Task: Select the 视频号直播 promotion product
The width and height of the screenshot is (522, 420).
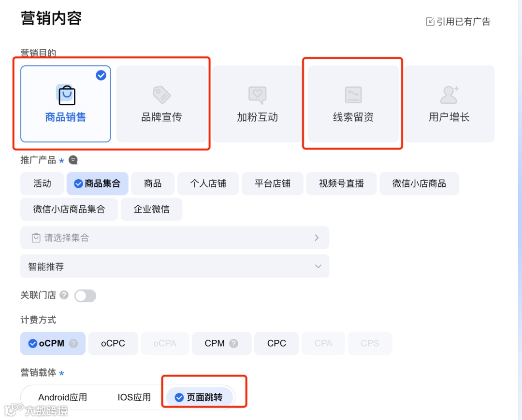Action: pos(341,183)
